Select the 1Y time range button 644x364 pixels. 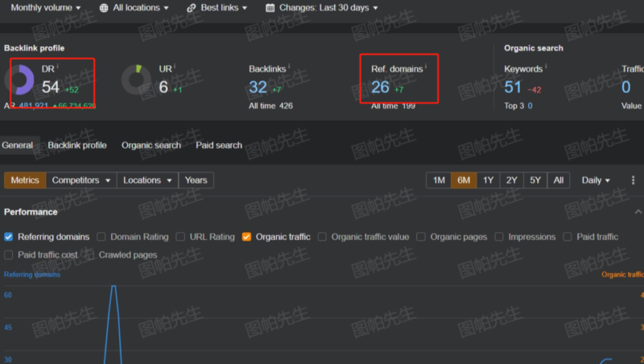pyautogui.click(x=488, y=180)
